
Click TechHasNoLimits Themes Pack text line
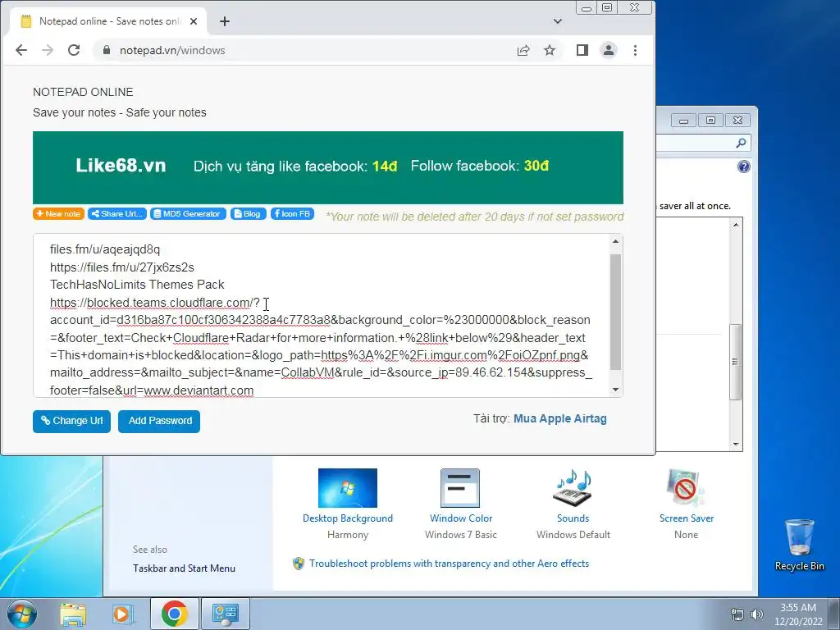(137, 285)
